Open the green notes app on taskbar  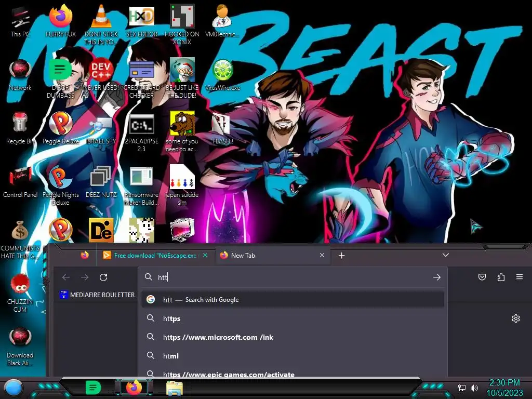(94, 388)
